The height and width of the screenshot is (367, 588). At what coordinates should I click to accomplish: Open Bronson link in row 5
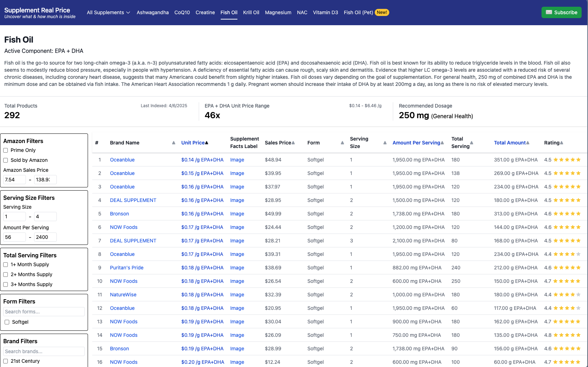(x=119, y=214)
